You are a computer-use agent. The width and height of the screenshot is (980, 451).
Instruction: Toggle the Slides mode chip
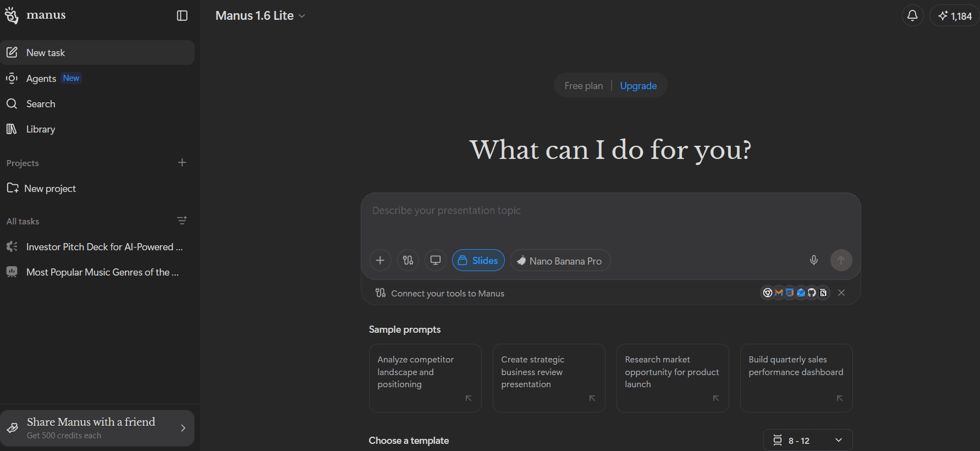coord(478,260)
